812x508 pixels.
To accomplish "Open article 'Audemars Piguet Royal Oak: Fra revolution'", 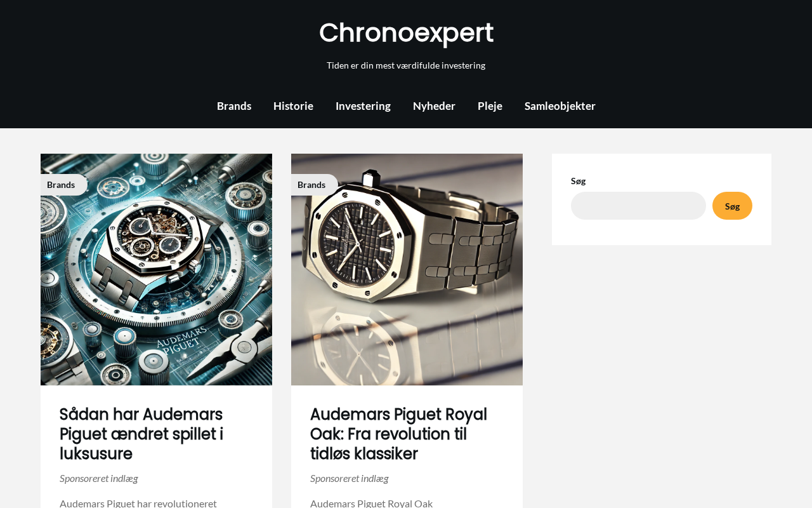I will tap(398, 434).
